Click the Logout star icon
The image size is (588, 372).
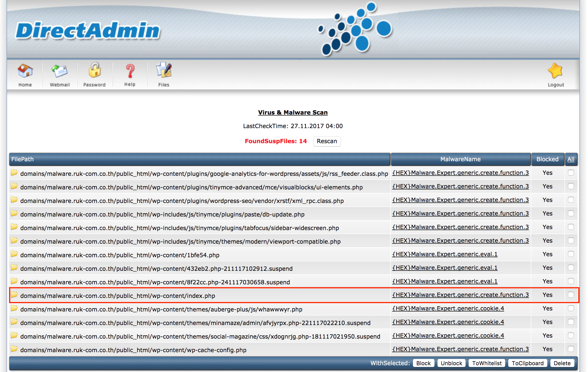[x=556, y=71]
